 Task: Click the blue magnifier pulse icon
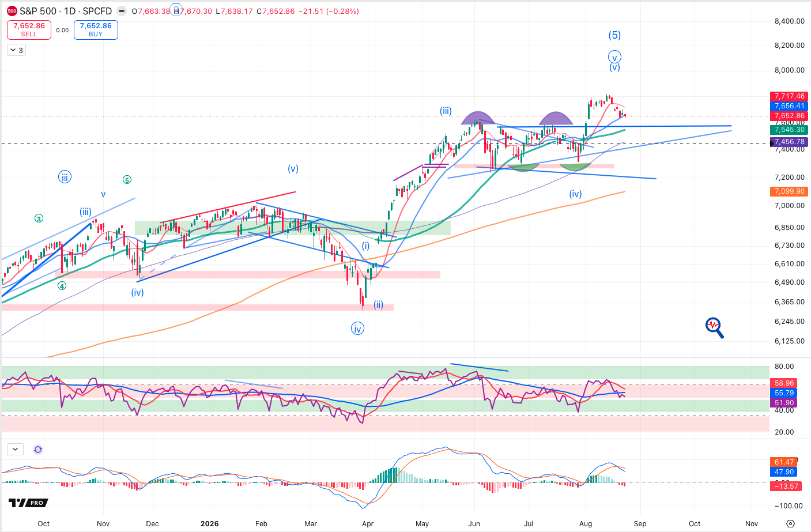point(715,327)
